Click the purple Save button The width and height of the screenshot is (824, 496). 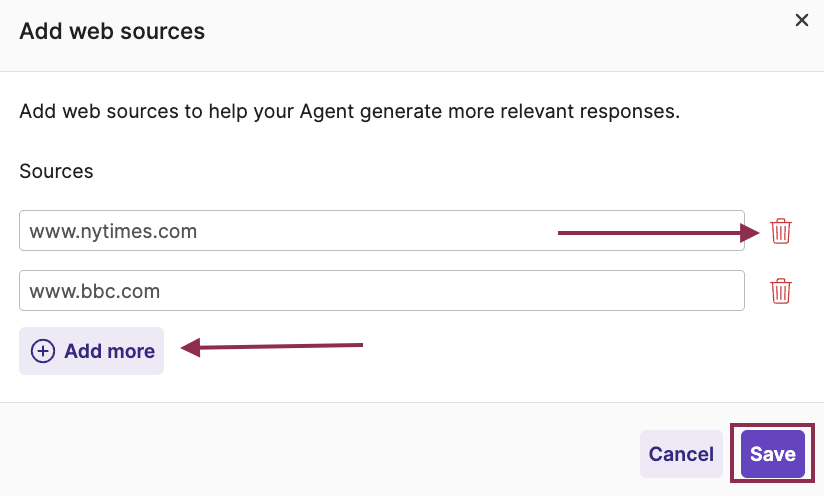(x=772, y=454)
